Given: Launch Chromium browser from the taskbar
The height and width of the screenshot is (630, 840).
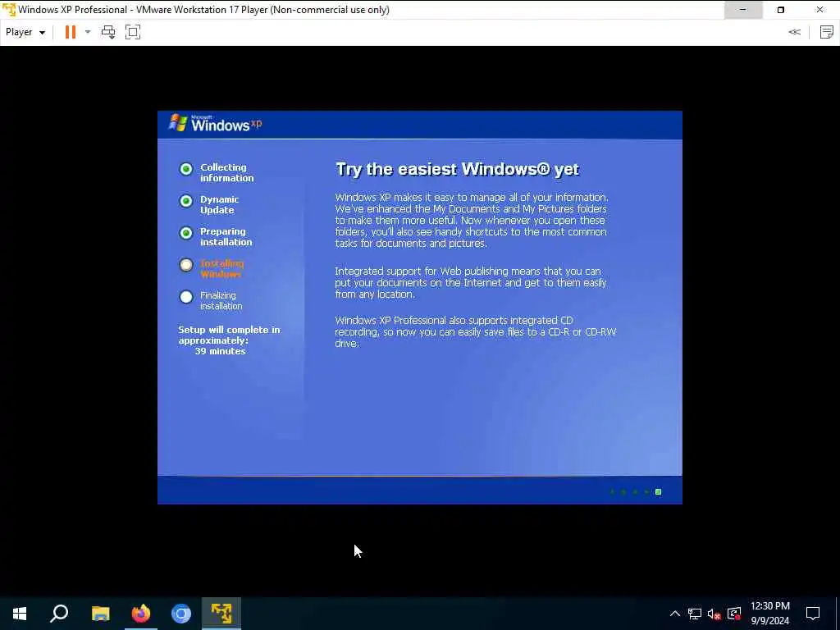Looking at the screenshot, I should (x=181, y=614).
